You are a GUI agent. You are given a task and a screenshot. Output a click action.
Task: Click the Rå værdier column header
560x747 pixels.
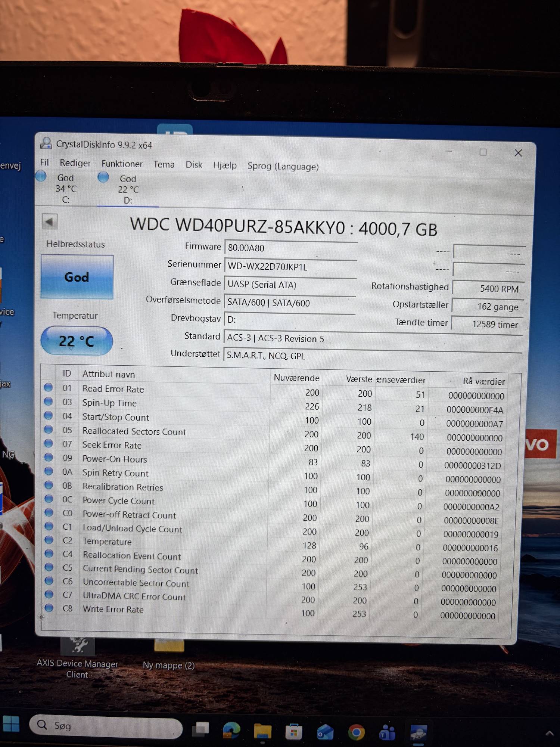pyautogui.click(x=484, y=381)
